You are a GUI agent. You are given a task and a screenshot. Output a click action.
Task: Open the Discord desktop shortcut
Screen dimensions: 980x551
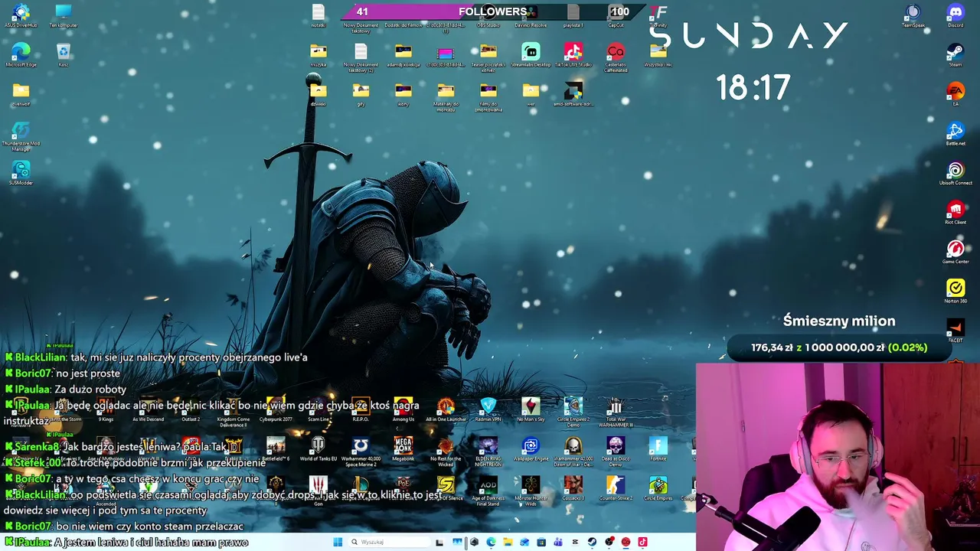click(x=955, y=15)
